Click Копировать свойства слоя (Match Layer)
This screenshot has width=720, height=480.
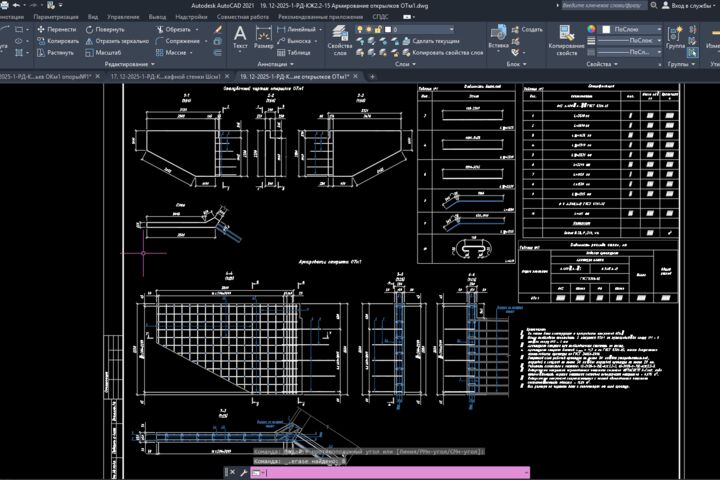point(443,52)
